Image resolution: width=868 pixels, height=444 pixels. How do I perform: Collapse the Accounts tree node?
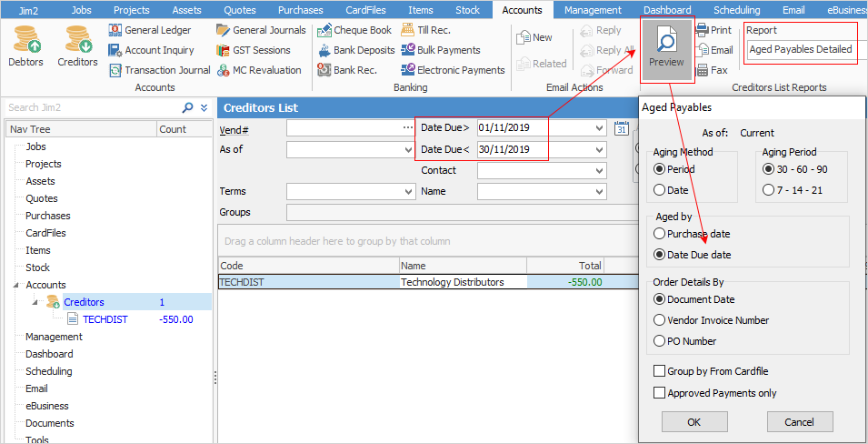tap(19, 285)
